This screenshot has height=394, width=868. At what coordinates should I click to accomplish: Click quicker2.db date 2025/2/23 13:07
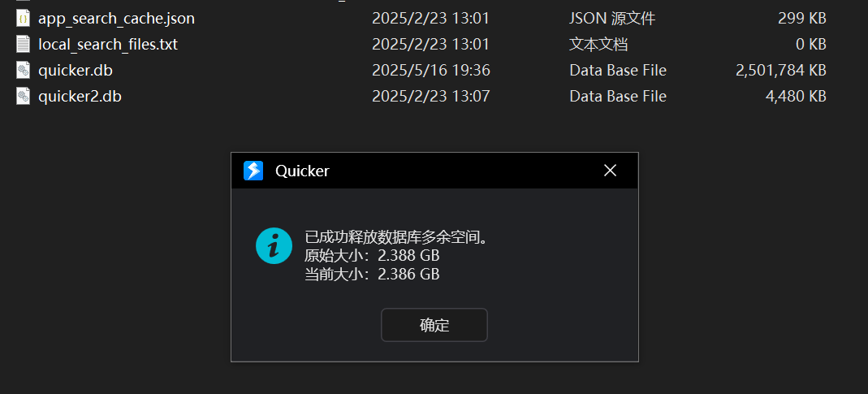click(x=430, y=97)
